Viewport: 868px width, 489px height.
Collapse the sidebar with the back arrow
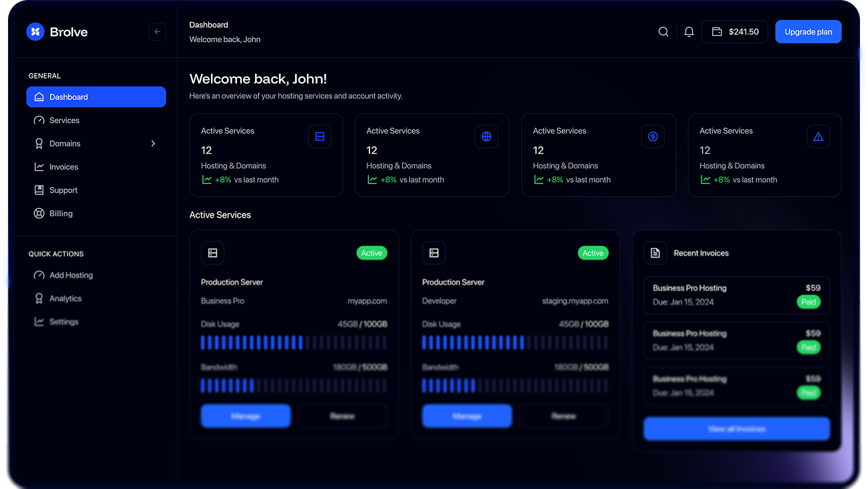157,31
